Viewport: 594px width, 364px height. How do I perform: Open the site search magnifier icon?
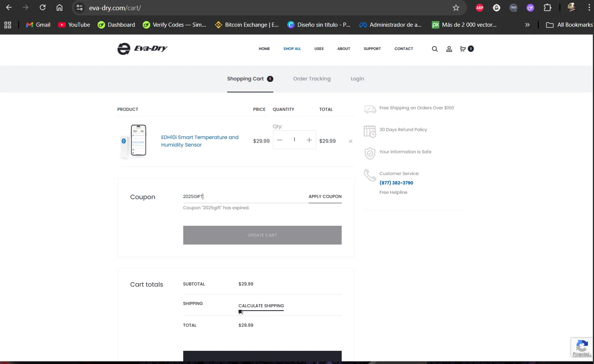(x=434, y=49)
